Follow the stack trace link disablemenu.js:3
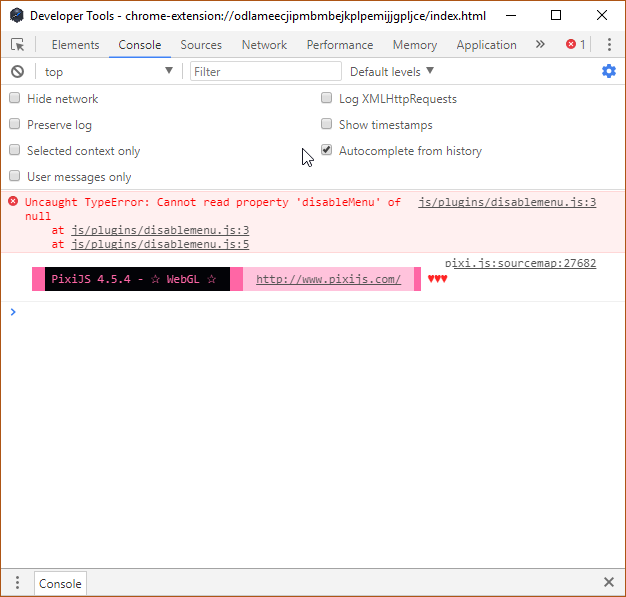The width and height of the screenshot is (626, 597). point(160,230)
